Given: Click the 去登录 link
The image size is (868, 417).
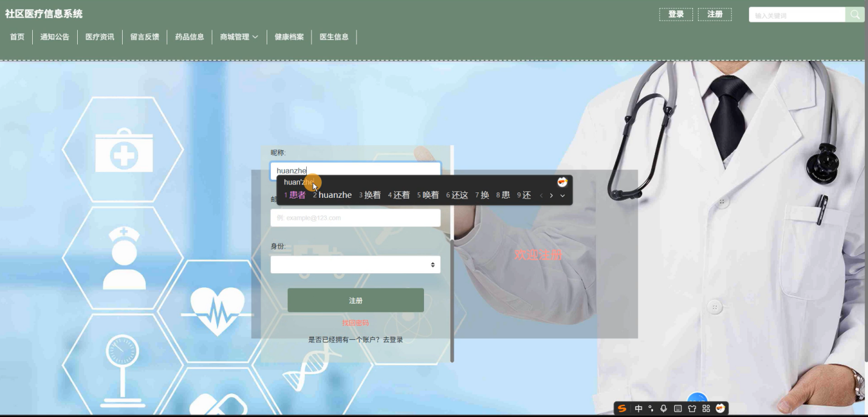Looking at the screenshot, I should 393,340.
